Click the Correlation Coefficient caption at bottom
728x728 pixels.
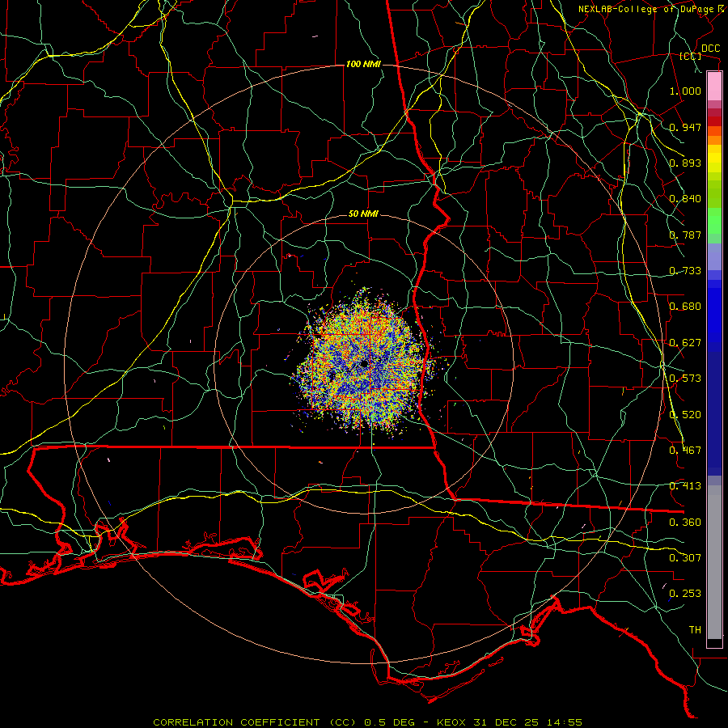(x=367, y=722)
